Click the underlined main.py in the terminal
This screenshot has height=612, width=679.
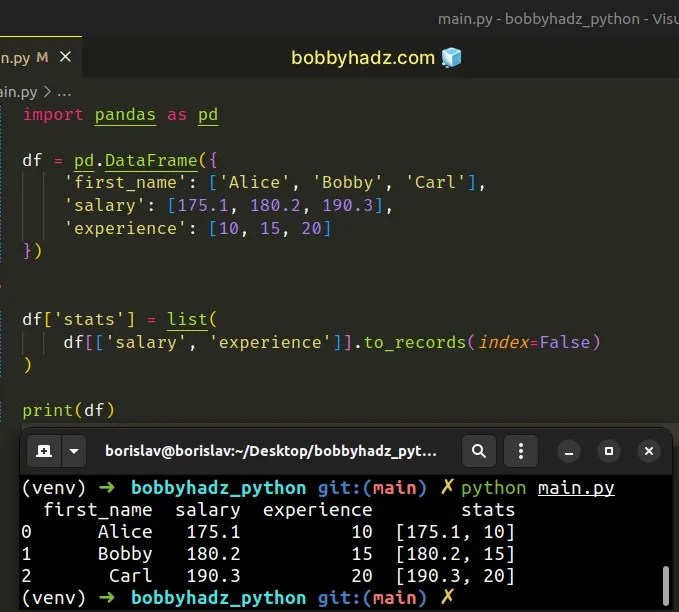click(x=576, y=488)
